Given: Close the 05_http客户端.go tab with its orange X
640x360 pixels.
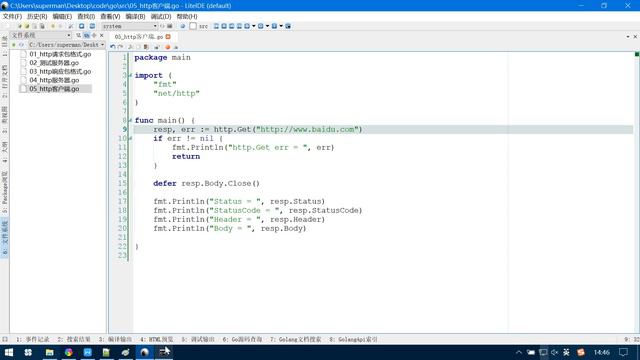Looking at the screenshot, I should (168, 37).
